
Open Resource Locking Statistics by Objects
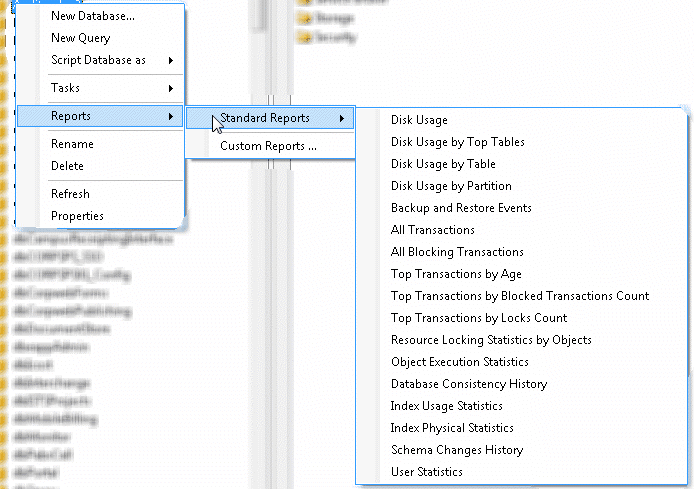pos(491,340)
